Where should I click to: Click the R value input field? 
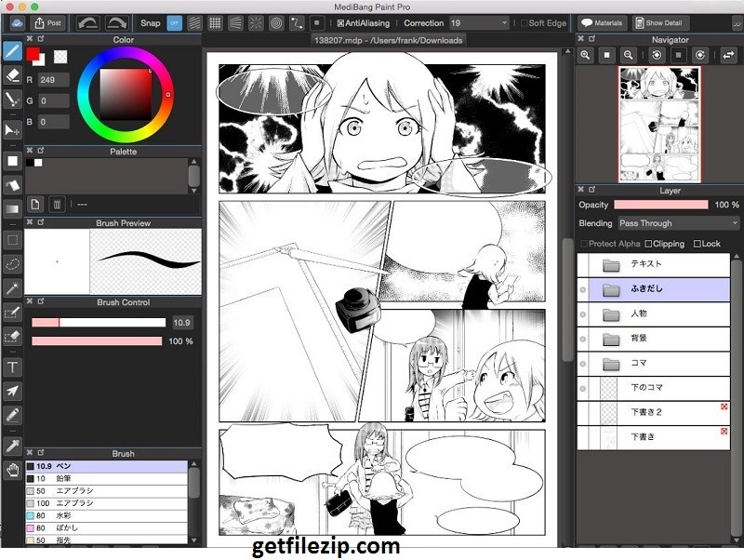tap(53, 80)
